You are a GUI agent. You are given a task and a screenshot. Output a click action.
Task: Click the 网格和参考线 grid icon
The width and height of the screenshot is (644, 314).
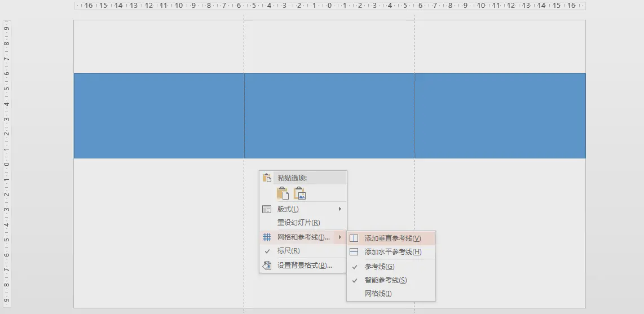(x=267, y=237)
